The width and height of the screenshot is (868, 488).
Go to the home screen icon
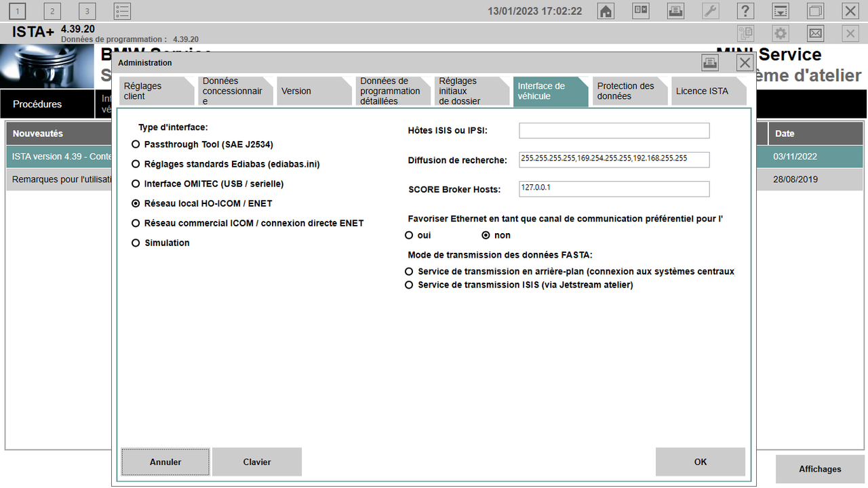click(606, 11)
